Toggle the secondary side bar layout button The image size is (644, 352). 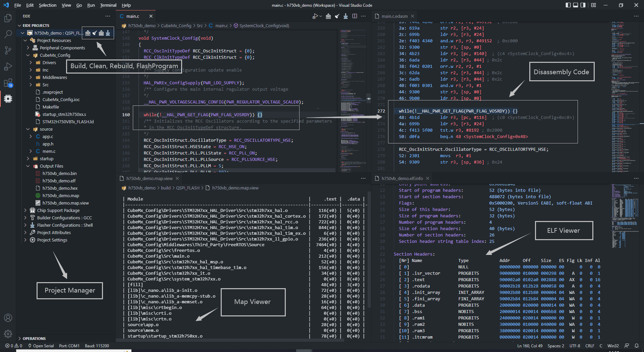pyautogui.click(x=583, y=5)
